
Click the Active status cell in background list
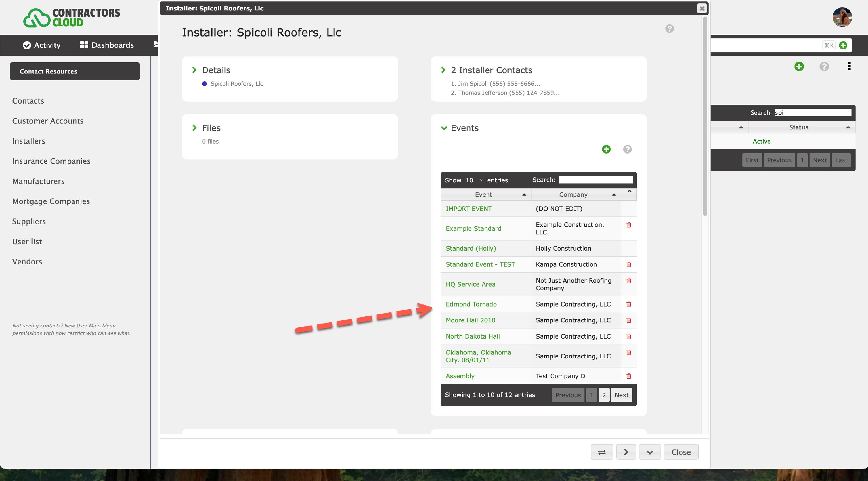coord(762,141)
